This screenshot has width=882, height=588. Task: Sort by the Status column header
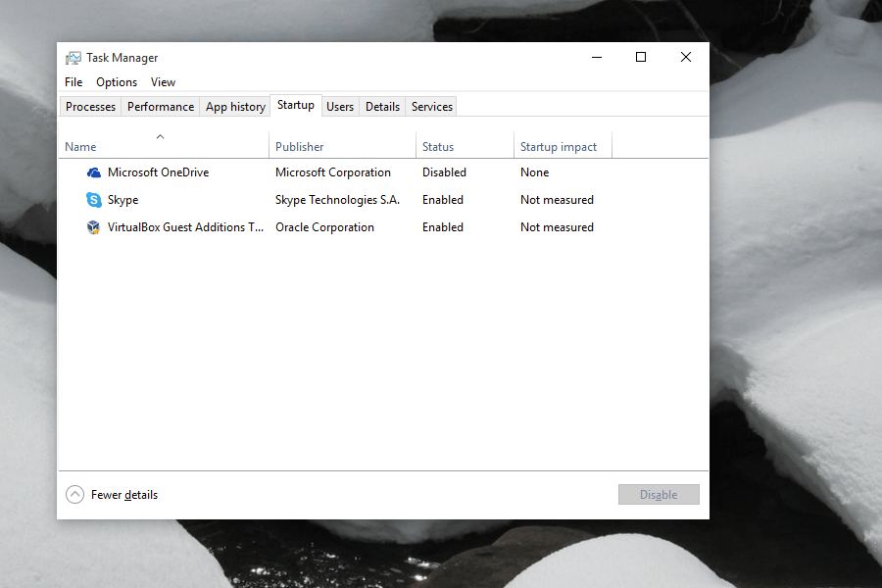[x=465, y=146]
